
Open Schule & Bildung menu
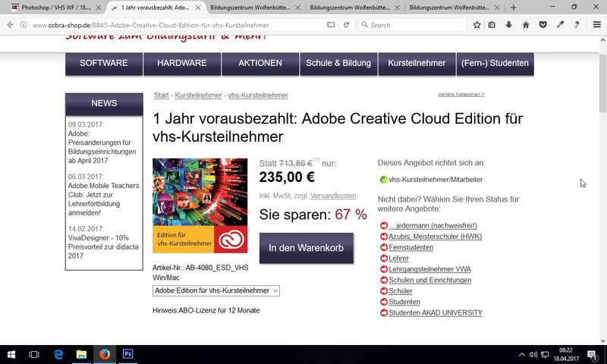click(x=338, y=63)
